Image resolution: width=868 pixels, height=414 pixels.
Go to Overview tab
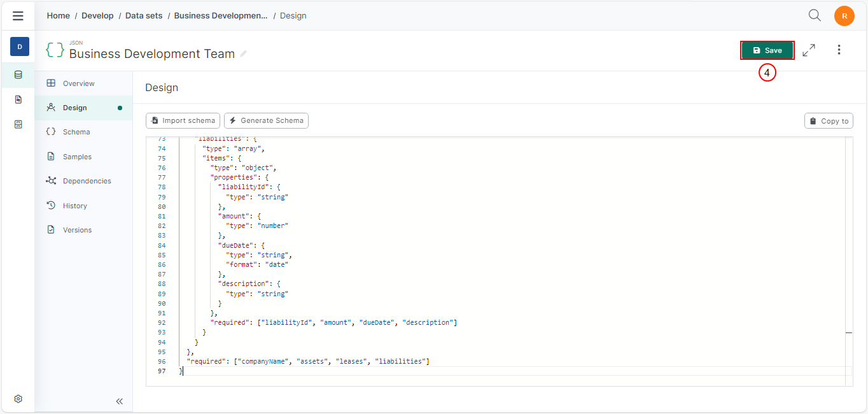pyautogui.click(x=83, y=83)
